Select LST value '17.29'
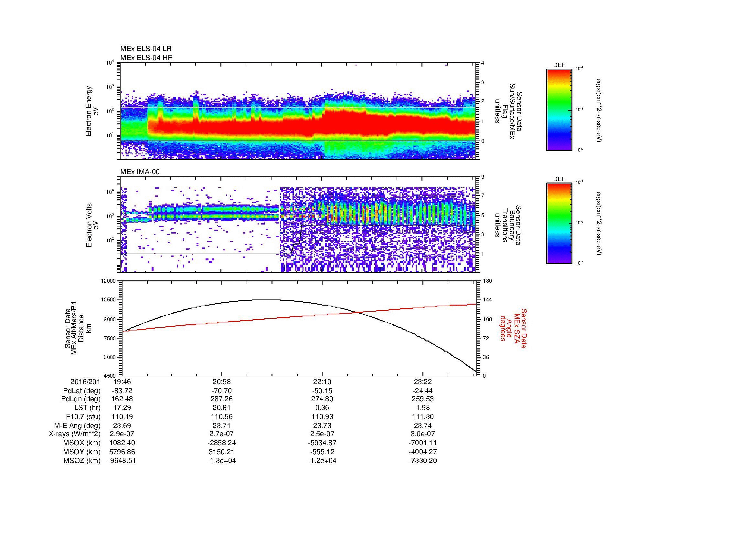 (x=122, y=408)
